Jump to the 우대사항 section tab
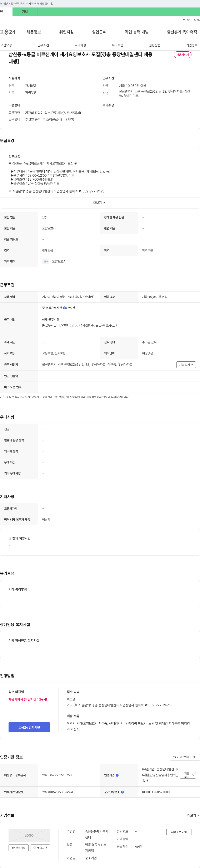 click(80, 45)
